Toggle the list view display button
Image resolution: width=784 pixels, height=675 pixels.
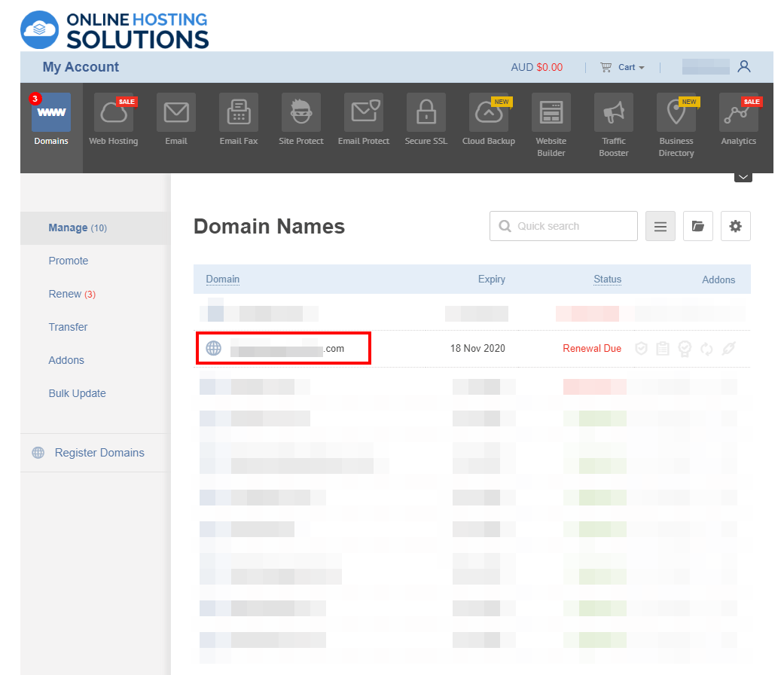660,226
